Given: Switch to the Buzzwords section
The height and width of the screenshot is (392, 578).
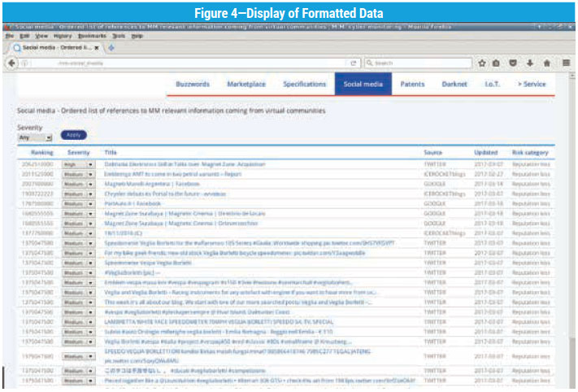Looking at the screenshot, I should click(193, 84).
